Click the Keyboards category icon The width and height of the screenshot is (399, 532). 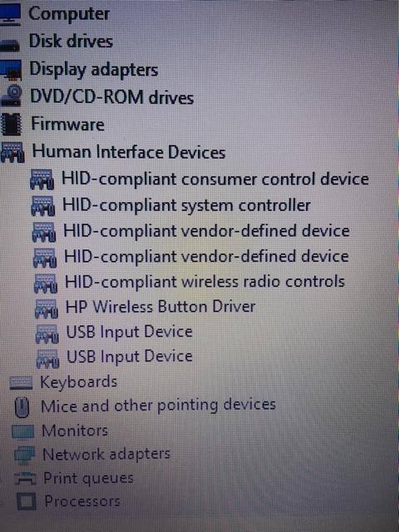[22, 382]
